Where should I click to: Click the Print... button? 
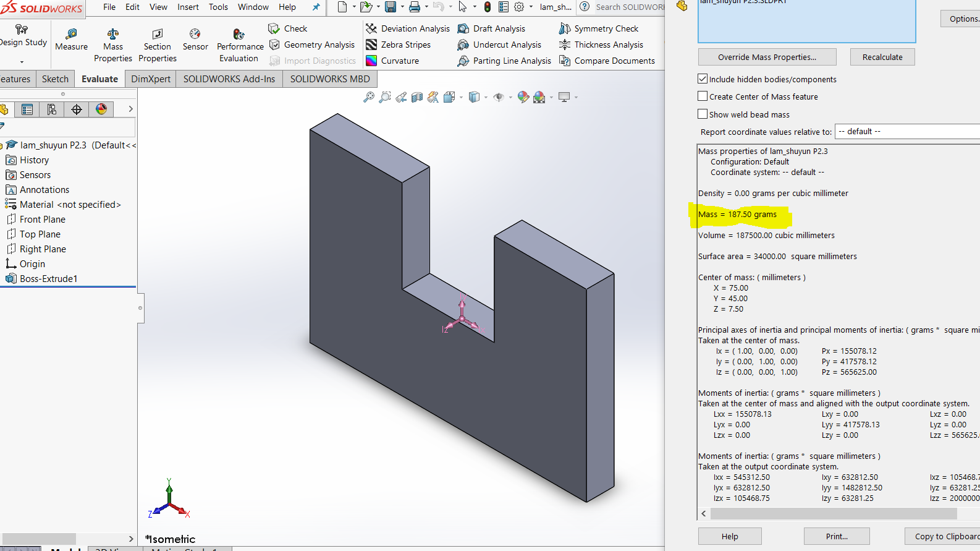click(x=837, y=536)
